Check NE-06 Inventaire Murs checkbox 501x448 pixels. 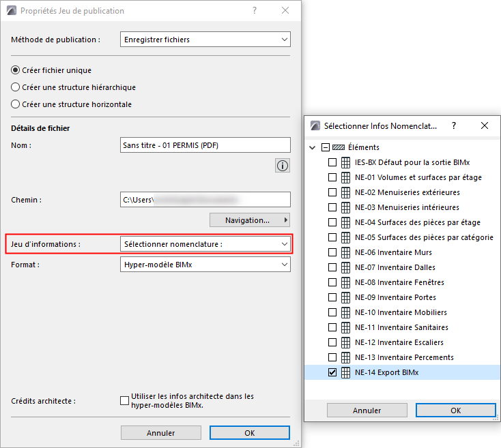pyautogui.click(x=332, y=252)
